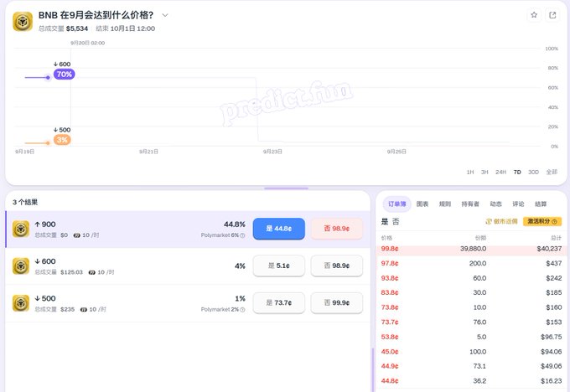
Task: Select the ↓600 outcome row
Action: coord(188,266)
